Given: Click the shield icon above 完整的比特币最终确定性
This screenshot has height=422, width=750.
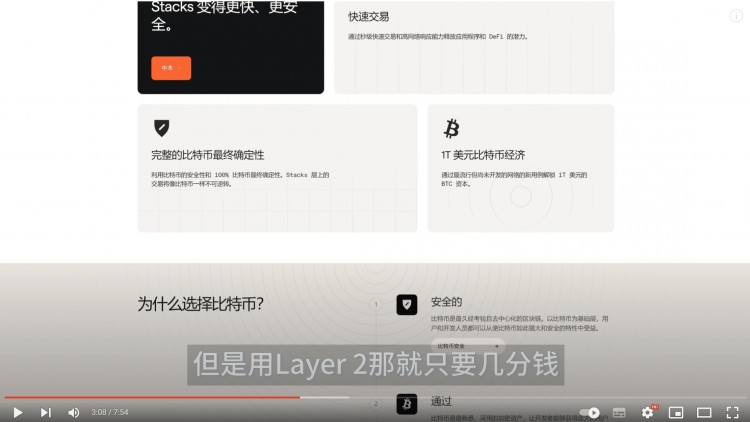Looking at the screenshot, I should coord(162,128).
